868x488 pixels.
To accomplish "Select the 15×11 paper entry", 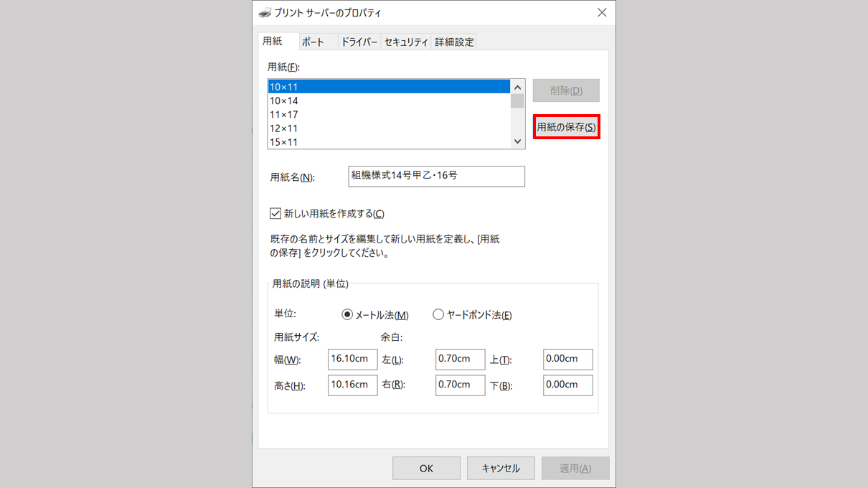I will click(x=389, y=141).
